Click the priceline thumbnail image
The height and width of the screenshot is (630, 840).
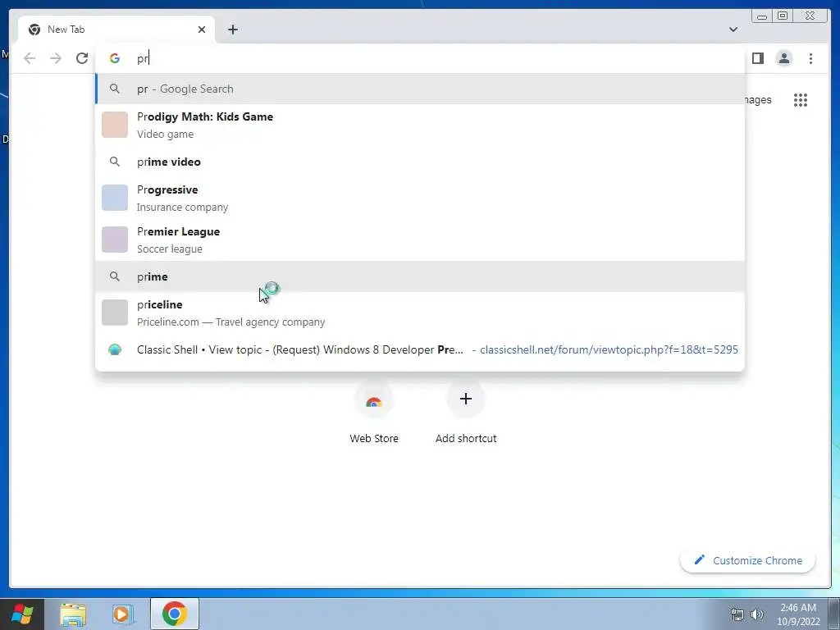click(x=115, y=313)
